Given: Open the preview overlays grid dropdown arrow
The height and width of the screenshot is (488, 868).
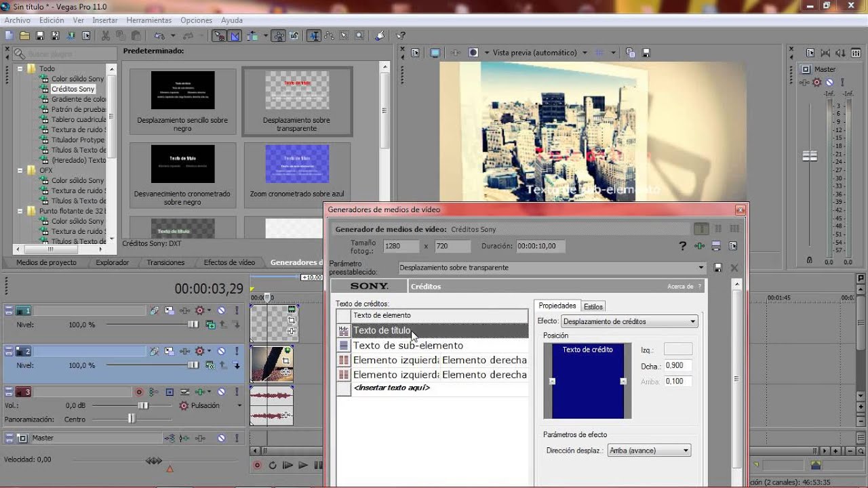Looking at the screenshot, I should click(x=613, y=52).
